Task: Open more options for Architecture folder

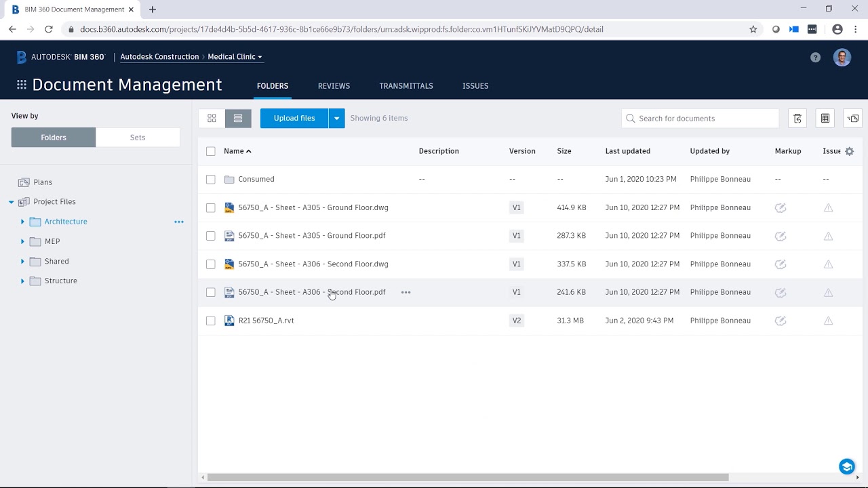Action: pyautogui.click(x=179, y=222)
